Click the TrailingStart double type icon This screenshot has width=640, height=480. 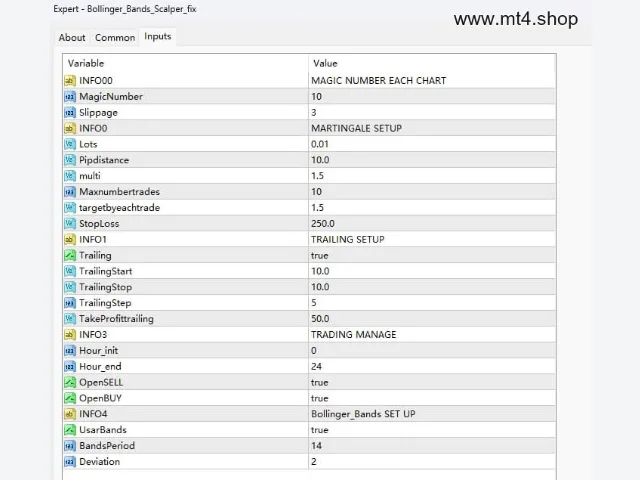(x=70, y=271)
